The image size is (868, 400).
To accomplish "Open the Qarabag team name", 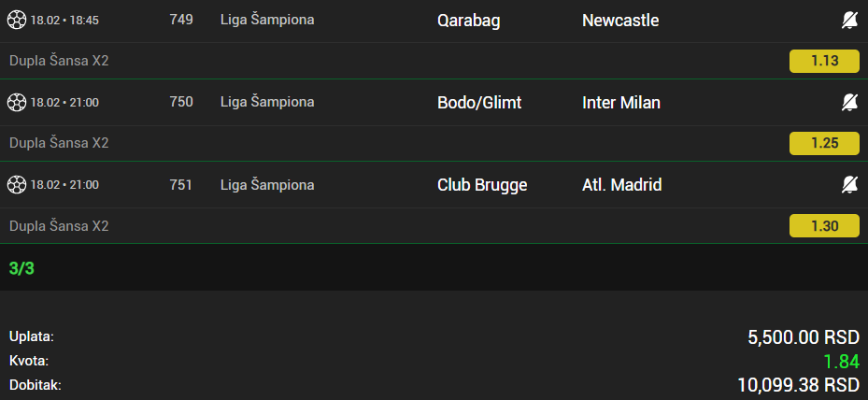I will [x=468, y=20].
